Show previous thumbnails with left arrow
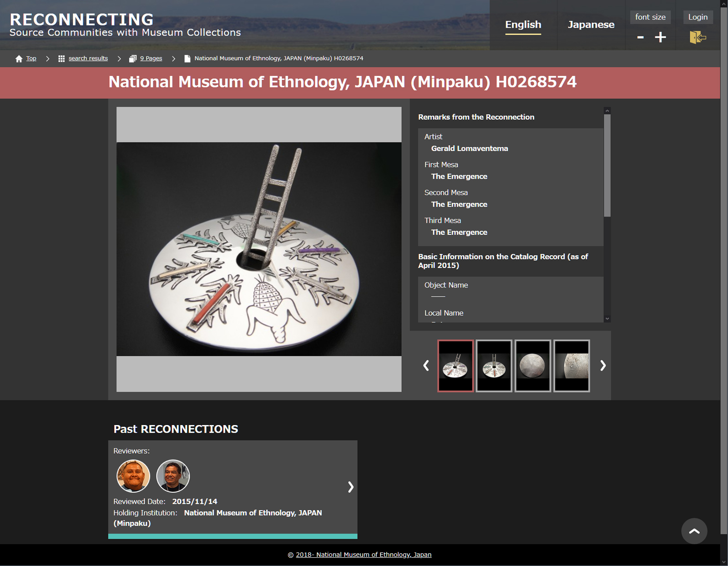The width and height of the screenshot is (728, 566). pos(426,365)
